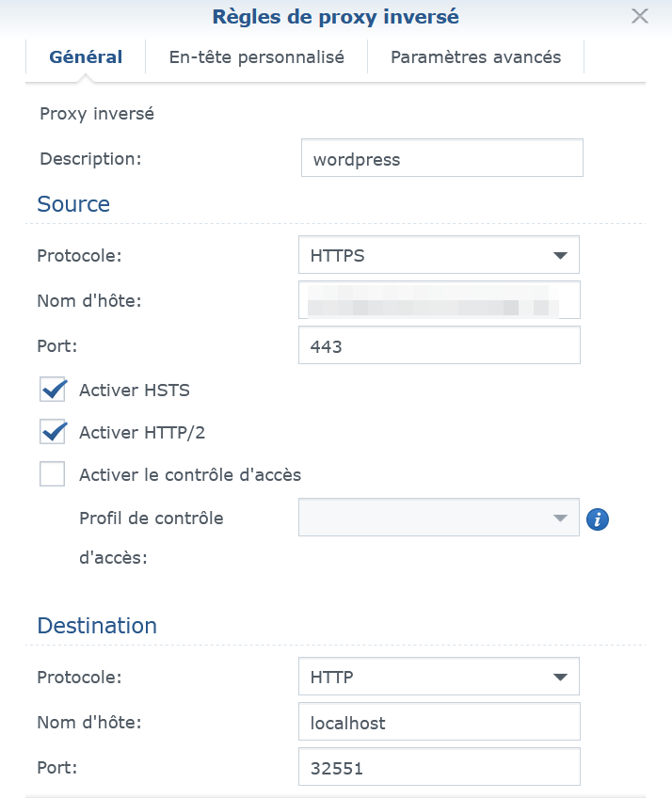This screenshot has width=672, height=798.
Task: Click the Destination Port field showing 32551
Action: click(x=439, y=767)
